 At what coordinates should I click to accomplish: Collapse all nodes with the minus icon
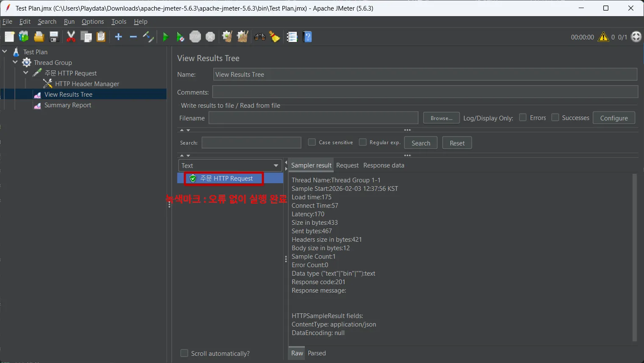pos(133,37)
